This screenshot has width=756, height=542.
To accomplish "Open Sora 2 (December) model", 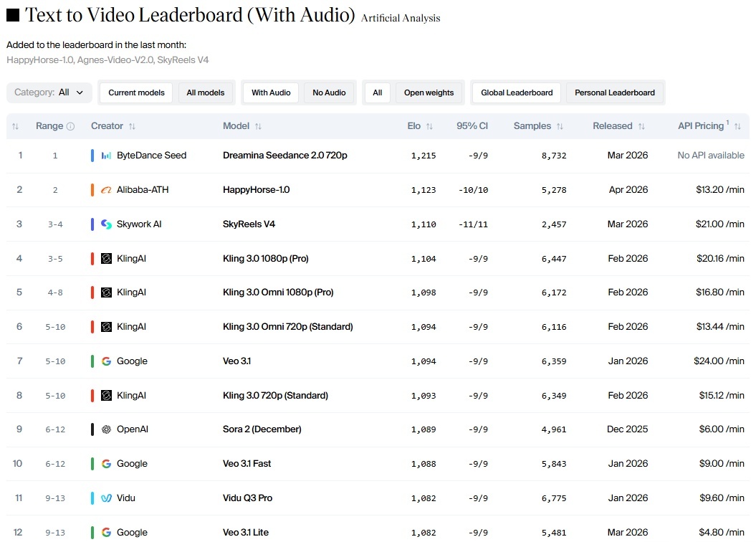I will click(262, 429).
